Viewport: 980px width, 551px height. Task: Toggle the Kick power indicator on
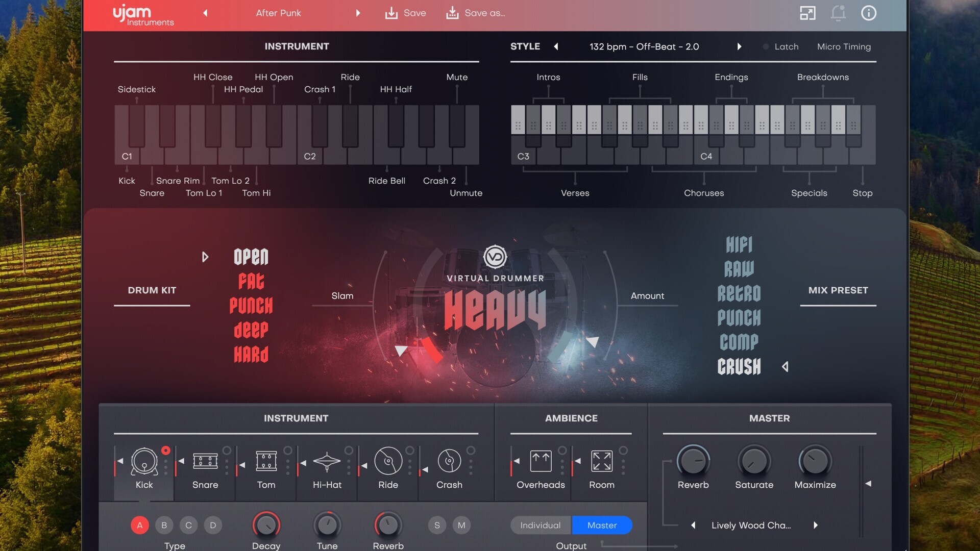[166, 450]
